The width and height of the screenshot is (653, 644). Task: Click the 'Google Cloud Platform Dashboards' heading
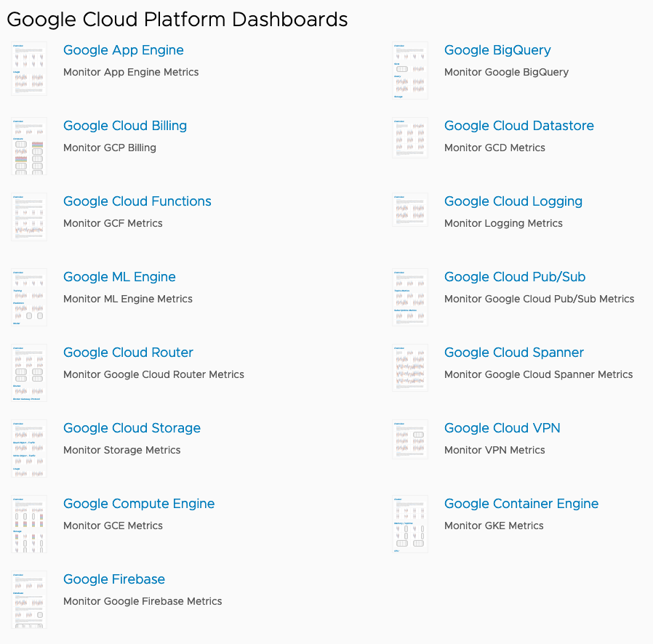(177, 20)
